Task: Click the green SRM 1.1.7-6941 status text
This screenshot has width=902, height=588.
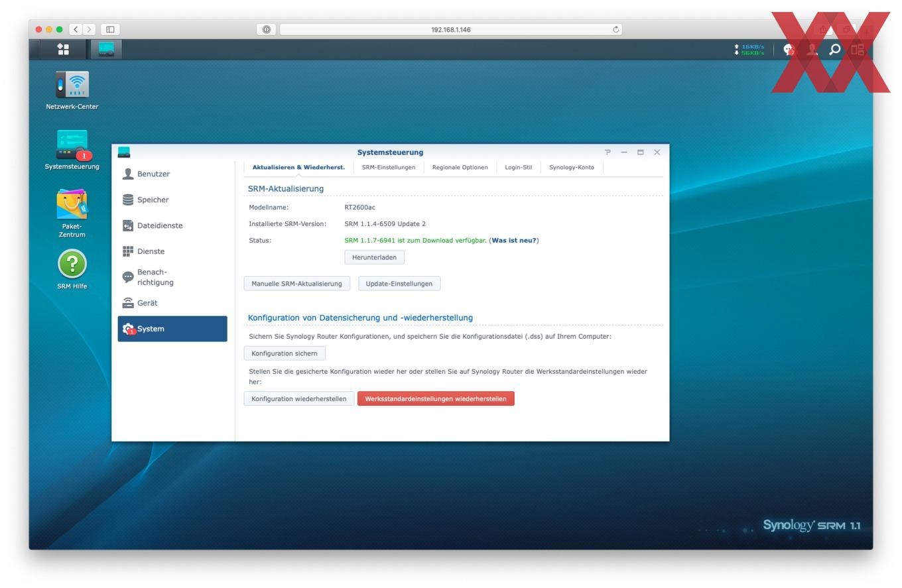Action: [415, 241]
